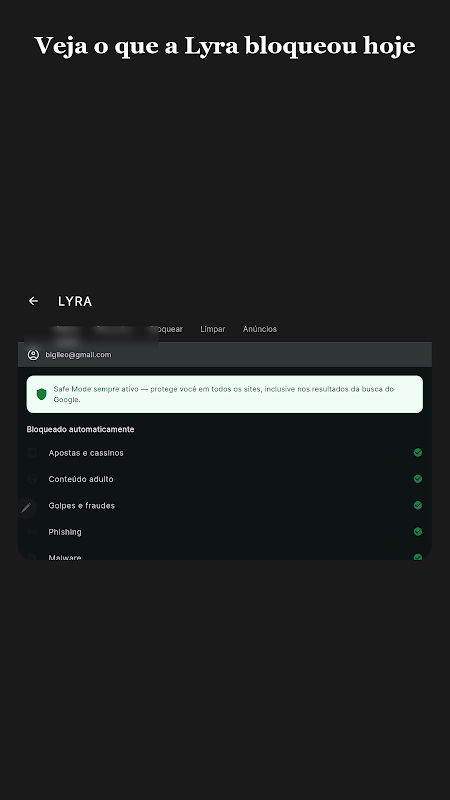Open the Anúncios tab
Image resolution: width=450 pixels, height=800 pixels.
260,329
